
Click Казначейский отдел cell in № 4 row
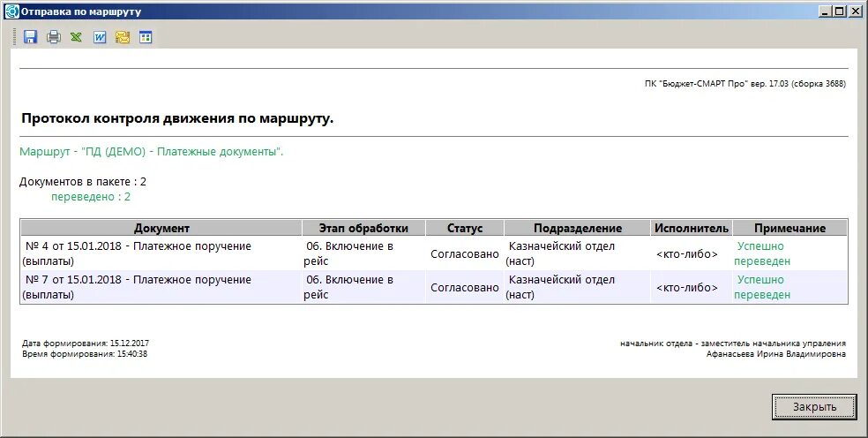(578, 253)
